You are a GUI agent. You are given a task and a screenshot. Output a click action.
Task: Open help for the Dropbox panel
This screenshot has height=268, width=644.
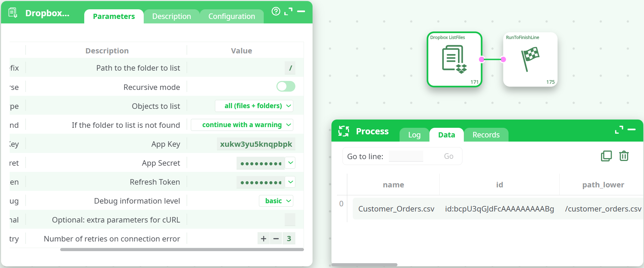[x=276, y=11]
